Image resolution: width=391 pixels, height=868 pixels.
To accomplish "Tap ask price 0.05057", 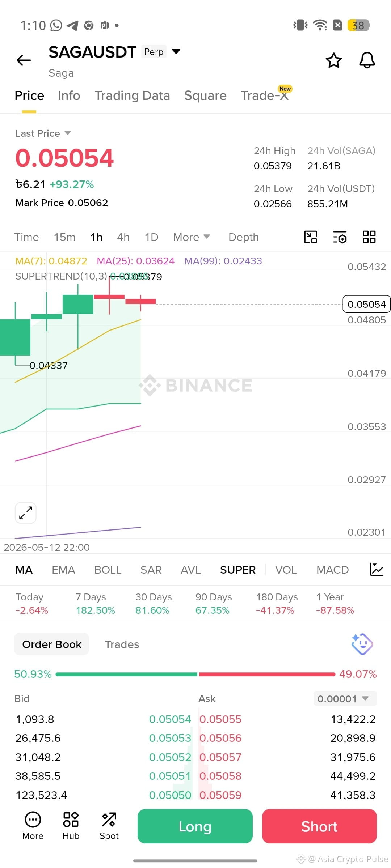I will point(220,757).
